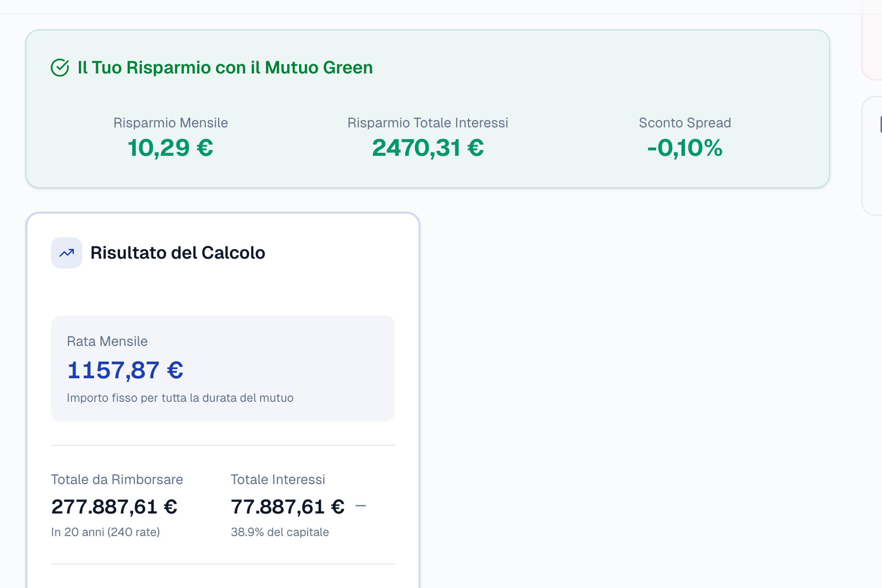Click the minus trend indicator next to Totale Interessi
The image size is (882, 588).
coord(361,506)
